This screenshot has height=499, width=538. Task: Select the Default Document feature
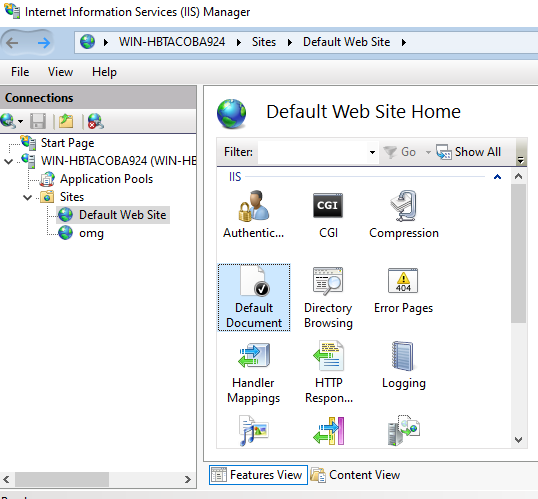[254, 297]
